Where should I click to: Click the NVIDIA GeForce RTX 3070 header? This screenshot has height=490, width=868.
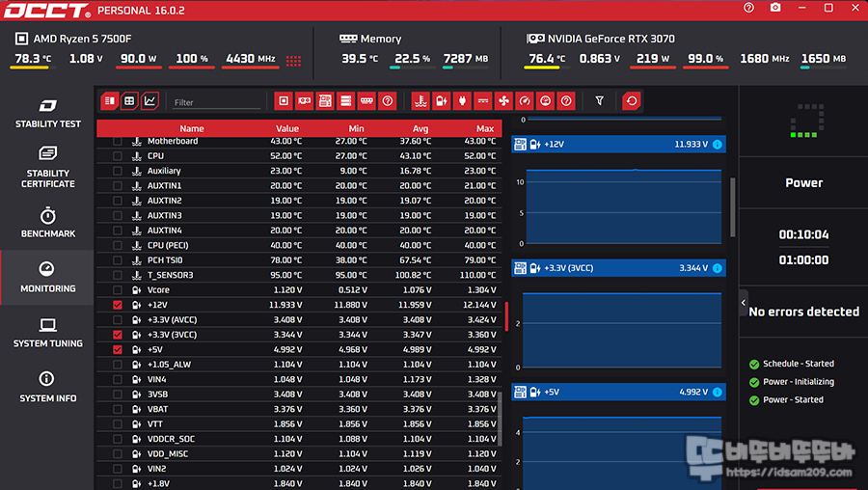pos(601,39)
